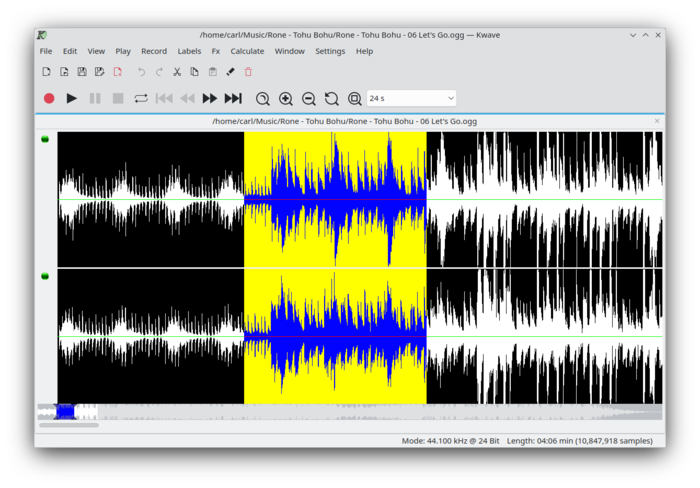The height and width of the screenshot is (488, 700).
Task: Toggle the first channel's green LED
Action: [45, 139]
